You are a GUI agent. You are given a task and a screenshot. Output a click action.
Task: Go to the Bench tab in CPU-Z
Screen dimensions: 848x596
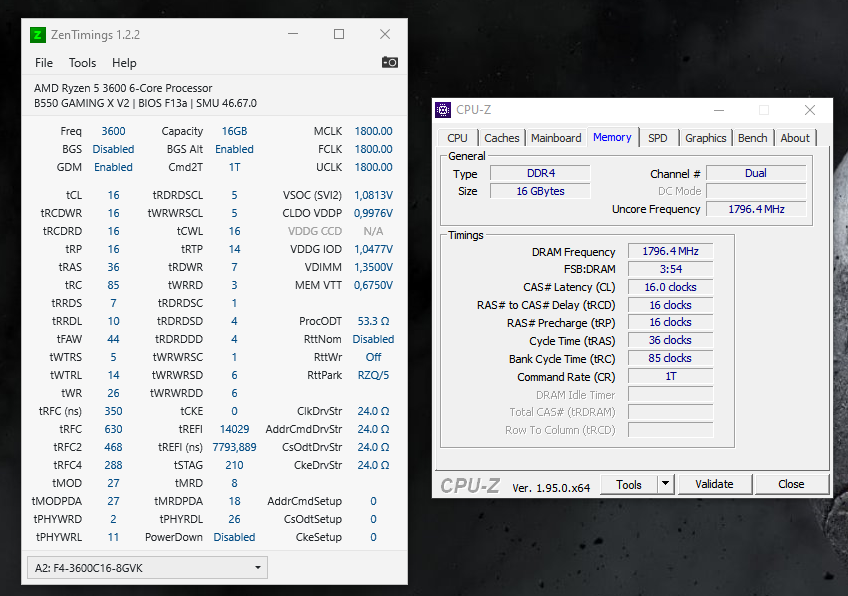(752, 138)
